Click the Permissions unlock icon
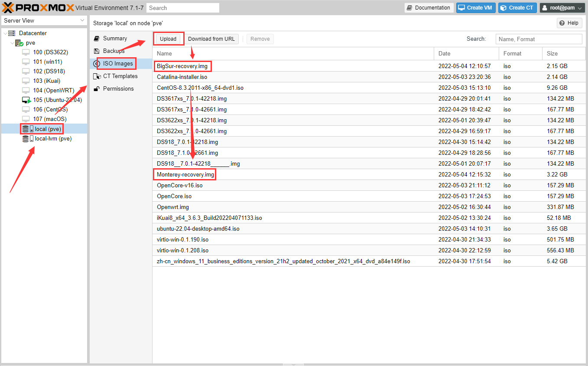Image resolution: width=588 pixels, height=366 pixels. [x=97, y=89]
